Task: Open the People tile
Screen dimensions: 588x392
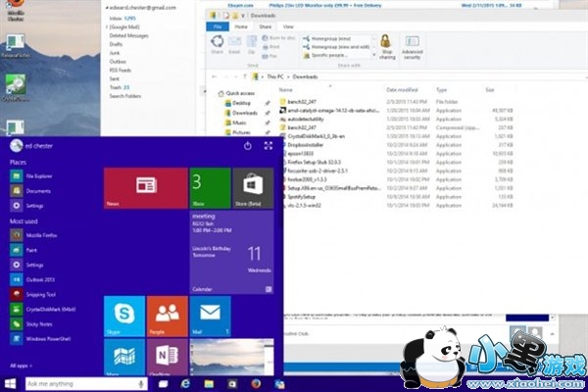Action: (x=167, y=318)
